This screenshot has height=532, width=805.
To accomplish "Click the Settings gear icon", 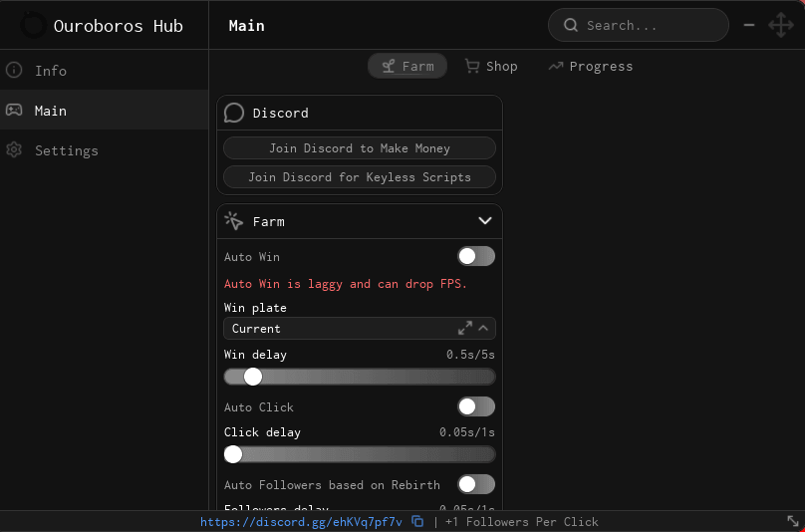I will 14,150.
